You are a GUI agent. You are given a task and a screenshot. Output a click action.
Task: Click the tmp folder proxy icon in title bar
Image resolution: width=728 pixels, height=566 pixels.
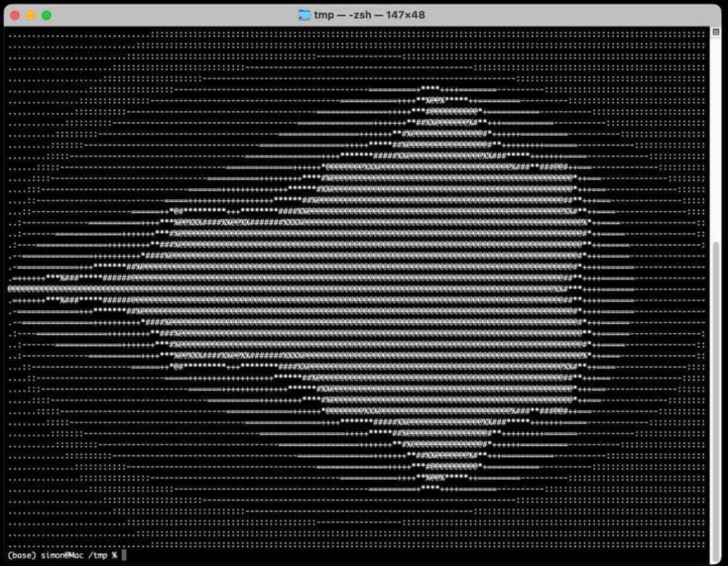point(304,15)
